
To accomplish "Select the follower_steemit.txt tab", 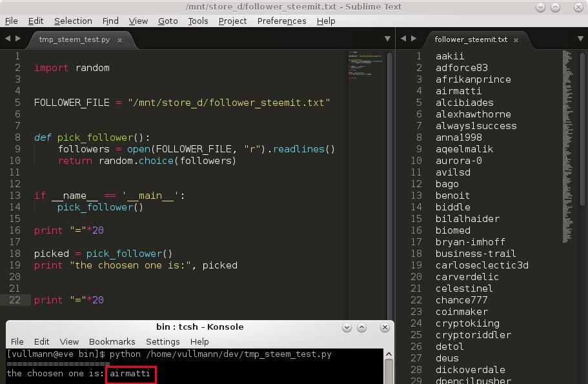I will [471, 39].
